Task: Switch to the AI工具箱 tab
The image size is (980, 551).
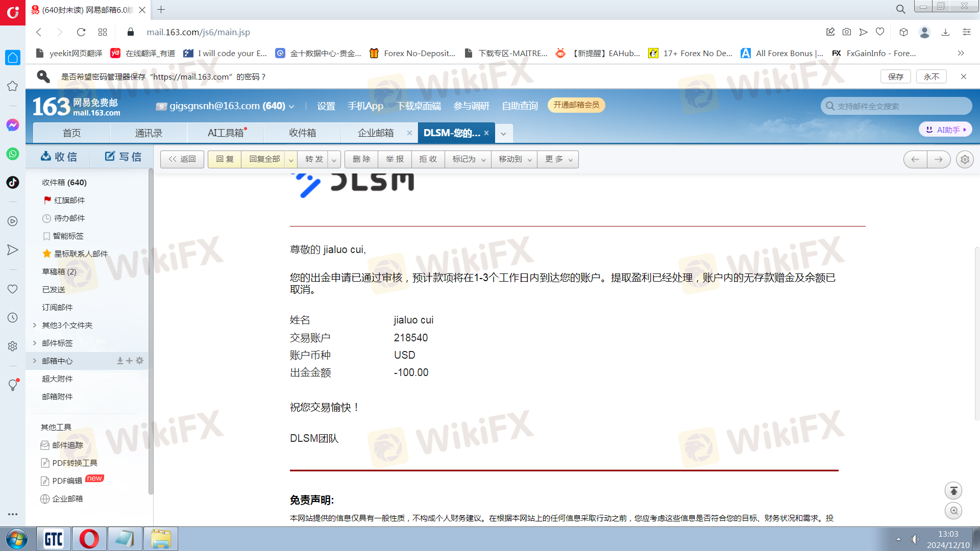Action: pos(226,133)
